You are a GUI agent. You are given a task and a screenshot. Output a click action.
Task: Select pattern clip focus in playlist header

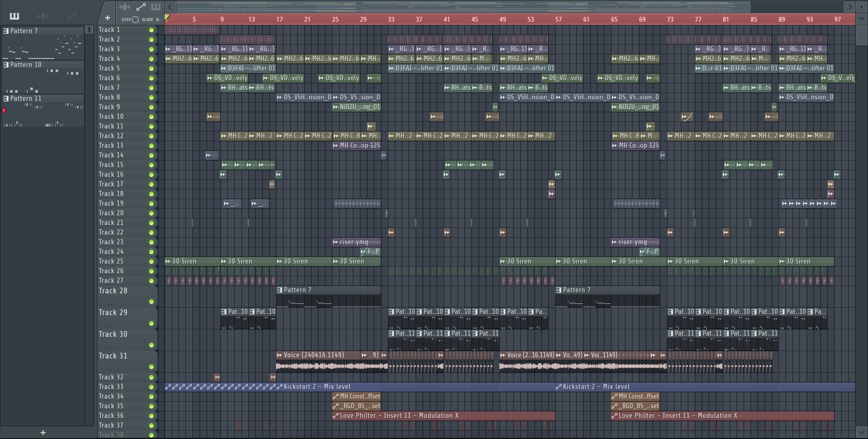pyautogui.click(x=156, y=7)
